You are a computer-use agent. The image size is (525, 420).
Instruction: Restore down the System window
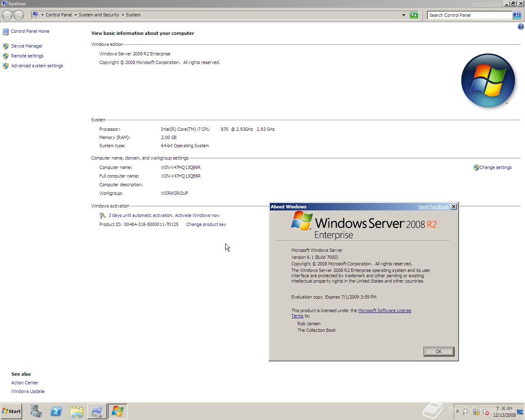coord(513,4)
